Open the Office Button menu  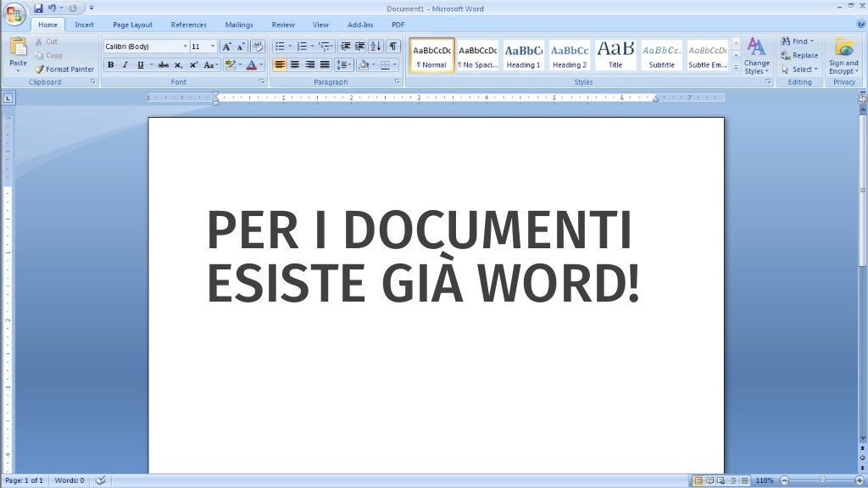pos(14,14)
